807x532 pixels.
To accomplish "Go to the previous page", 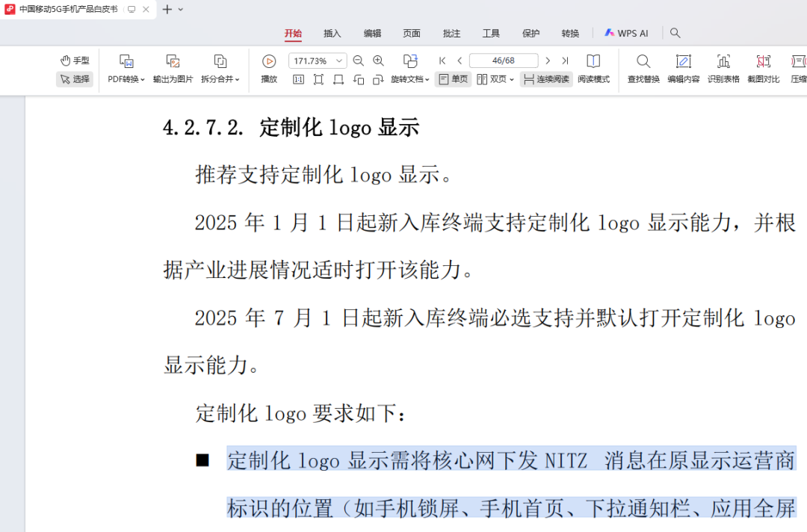I will (x=460, y=61).
